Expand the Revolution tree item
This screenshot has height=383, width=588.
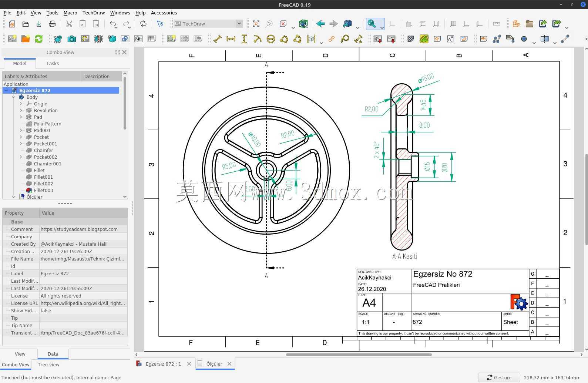[21, 111]
